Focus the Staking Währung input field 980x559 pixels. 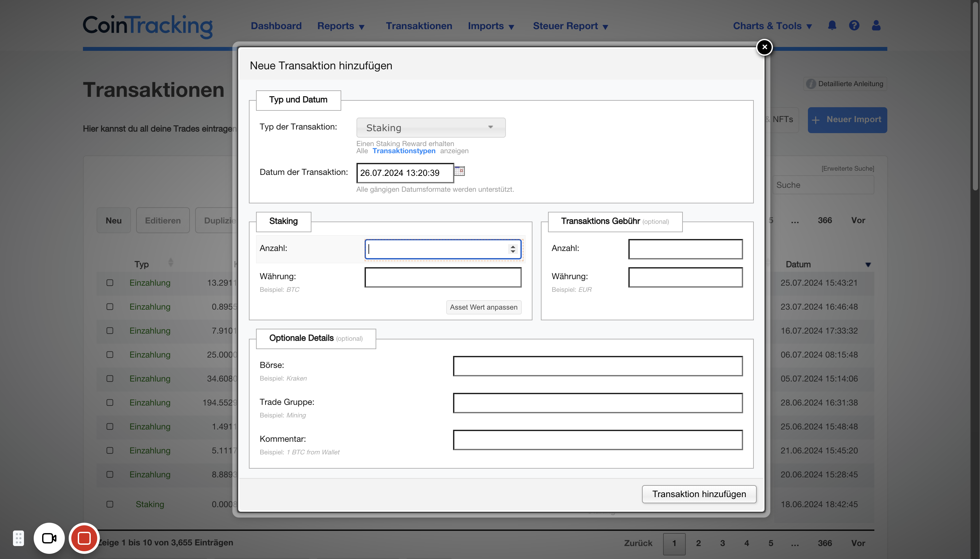coord(443,277)
